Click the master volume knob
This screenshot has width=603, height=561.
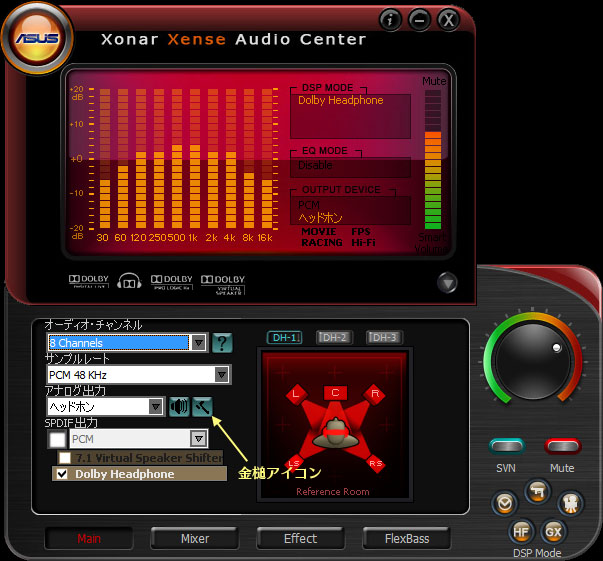coord(533,361)
